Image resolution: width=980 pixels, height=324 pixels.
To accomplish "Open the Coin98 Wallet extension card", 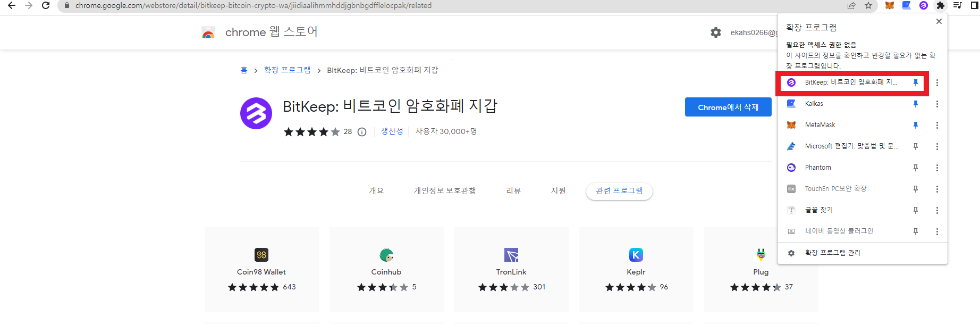I will pos(261,269).
